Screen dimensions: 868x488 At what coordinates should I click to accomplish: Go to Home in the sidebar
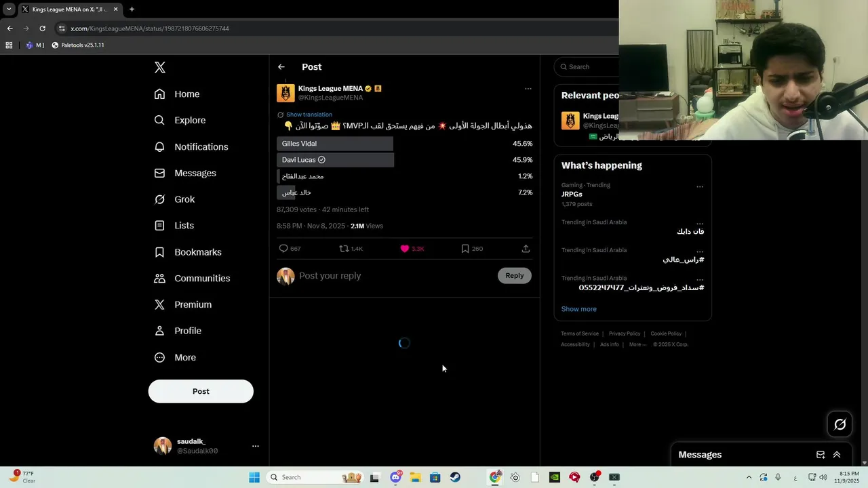177,94
